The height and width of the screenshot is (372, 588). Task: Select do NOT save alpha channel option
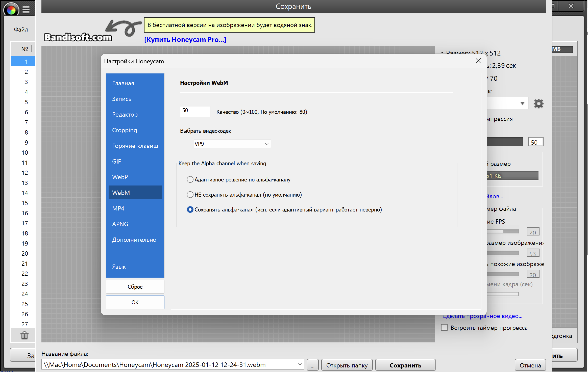pos(190,195)
